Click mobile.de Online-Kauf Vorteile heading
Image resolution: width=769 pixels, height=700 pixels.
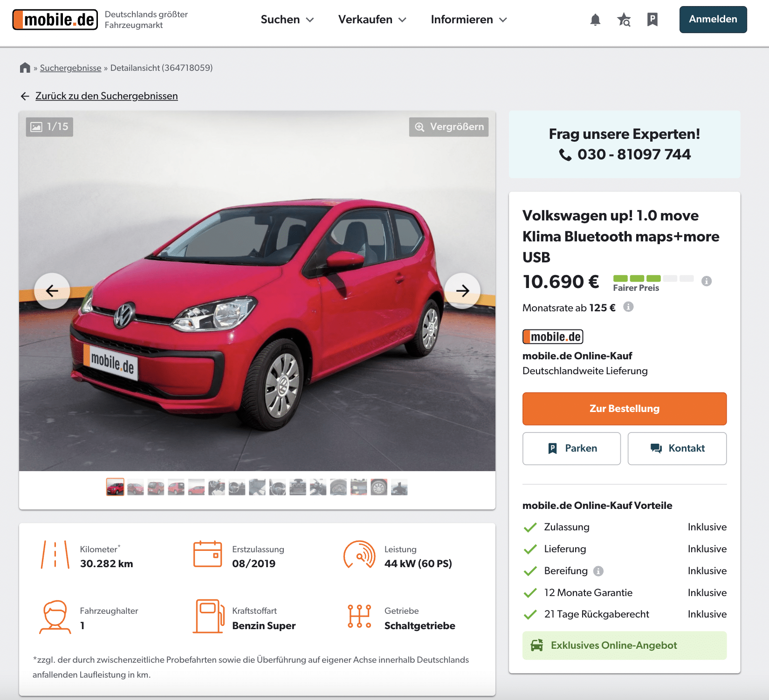[597, 506]
